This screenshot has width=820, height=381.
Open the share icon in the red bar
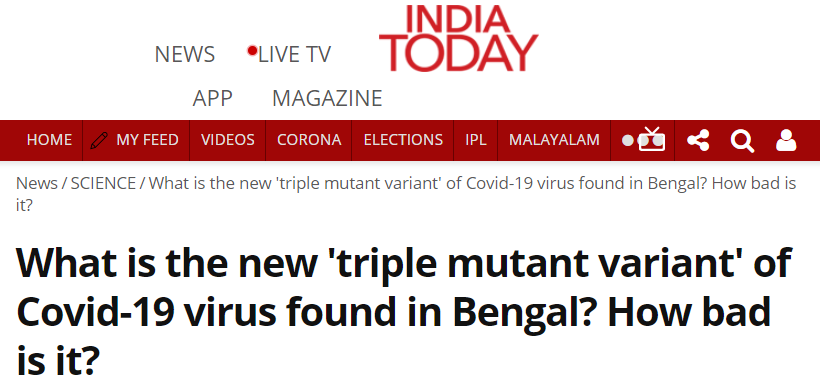(x=698, y=140)
